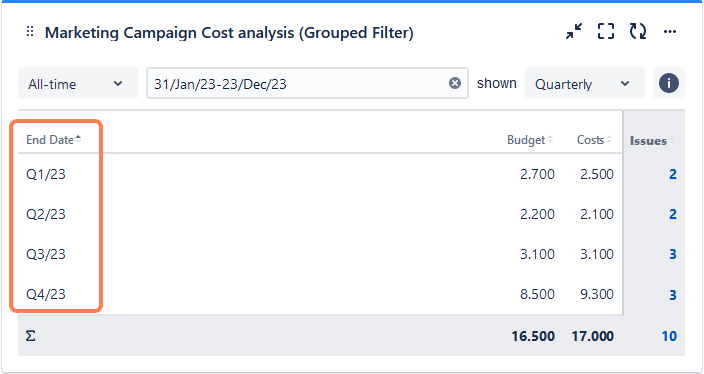Click the 'shown' label
This screenshot has height=374, width=704.
click(x=497, y=84)
